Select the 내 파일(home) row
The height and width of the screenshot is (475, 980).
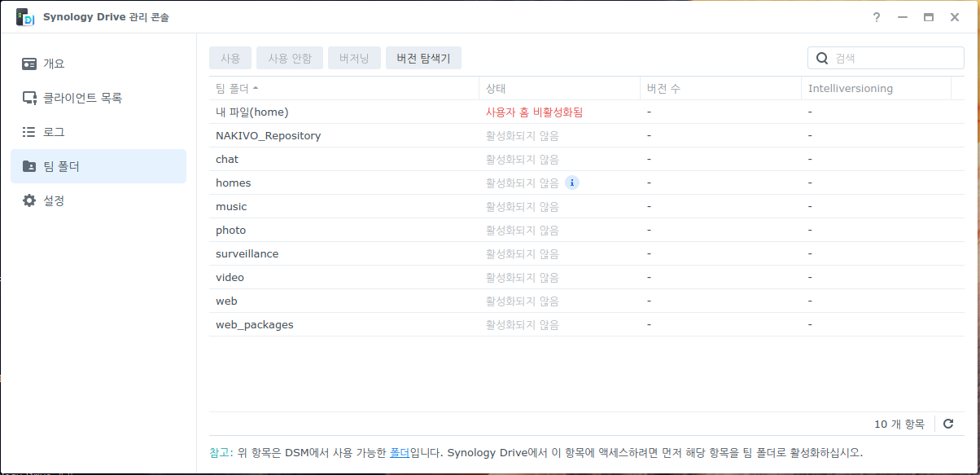coord(586,112)
